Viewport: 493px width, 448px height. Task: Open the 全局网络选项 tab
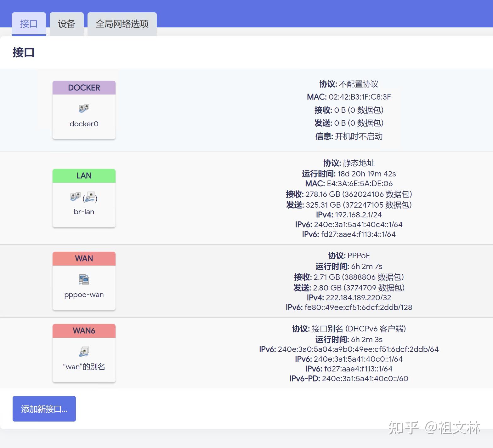tap(122, 23)
